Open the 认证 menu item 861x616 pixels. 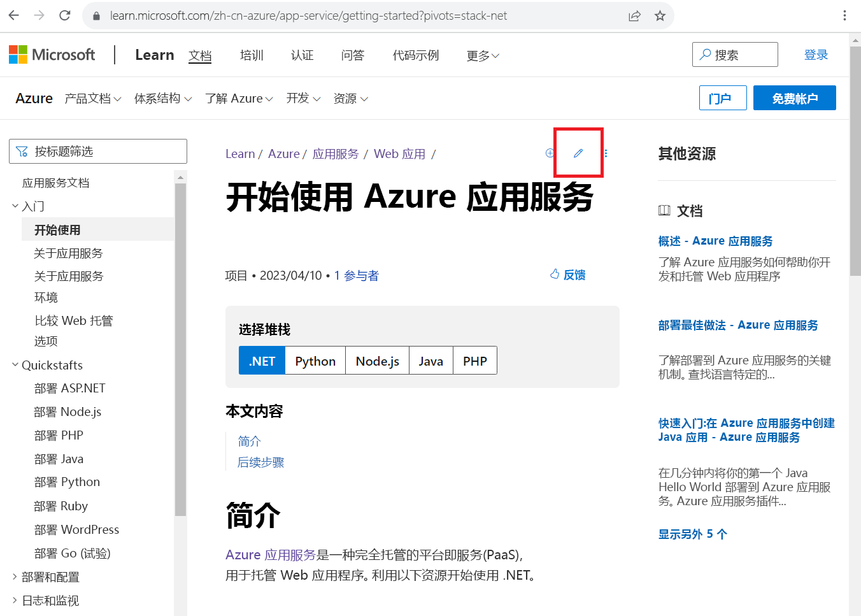302,55
